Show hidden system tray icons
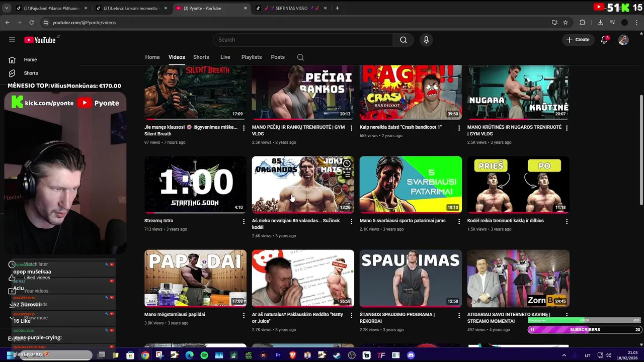This screenshot has width=644, height=362. point(564,355)
